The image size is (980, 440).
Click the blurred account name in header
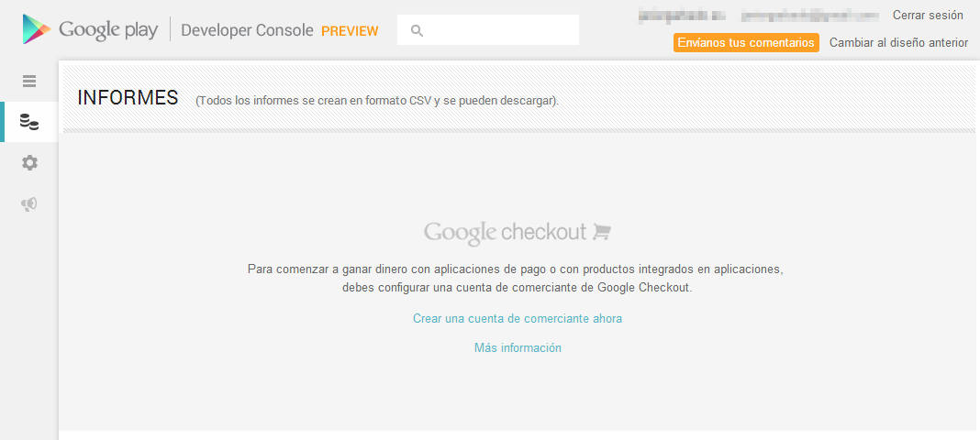[x=682, y=16]
